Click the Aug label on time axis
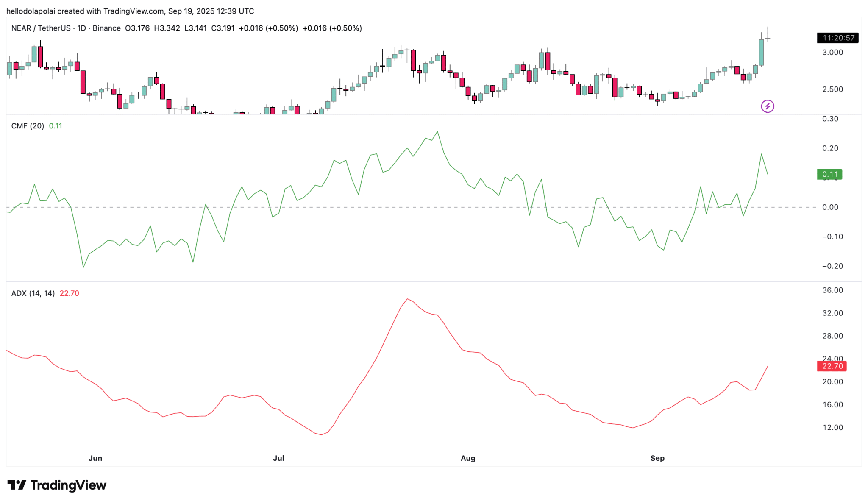The width and height of the screenshot is (868, 504). pyautogui.click(x=468, y=458)
